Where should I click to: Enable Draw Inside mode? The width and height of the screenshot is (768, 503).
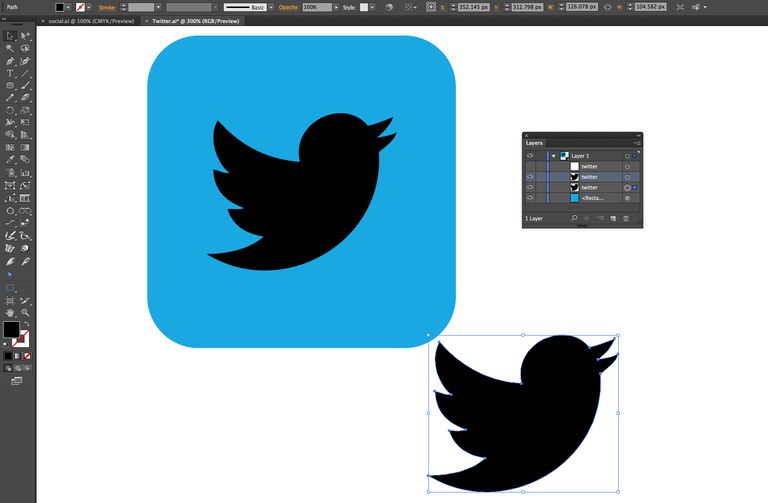click(x=27, y=368)
